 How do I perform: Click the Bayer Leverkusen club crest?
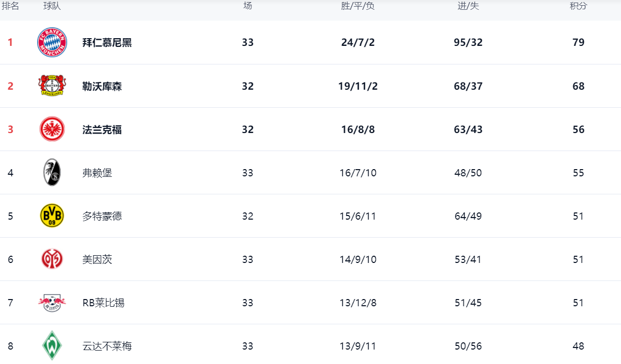(x=52, y=86)
